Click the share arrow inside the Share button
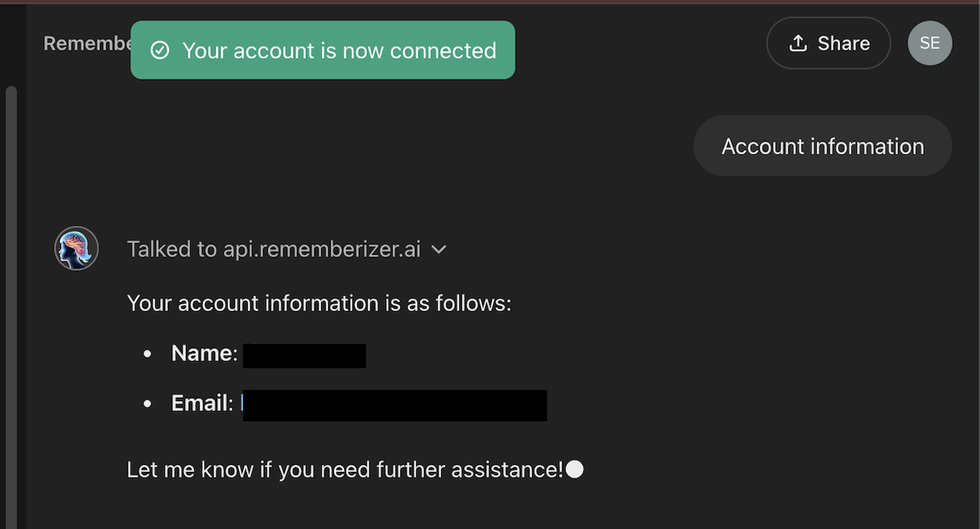Image resolution: width=980 pixels, height=529 pixels. [797, 42]
